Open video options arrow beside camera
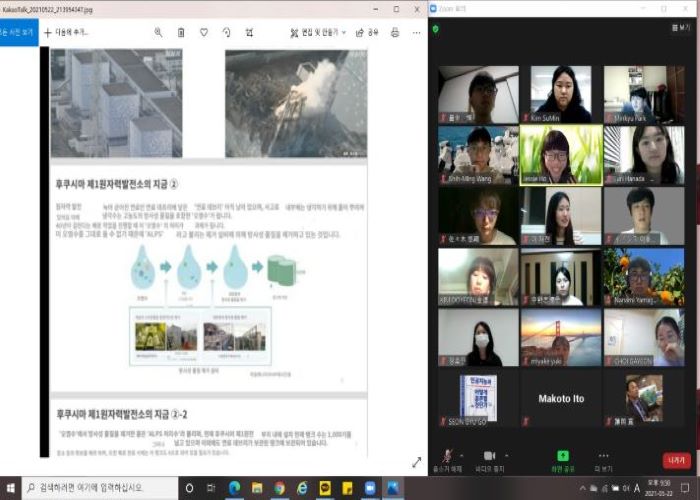700x500 pixels. (x=507, y=453)
